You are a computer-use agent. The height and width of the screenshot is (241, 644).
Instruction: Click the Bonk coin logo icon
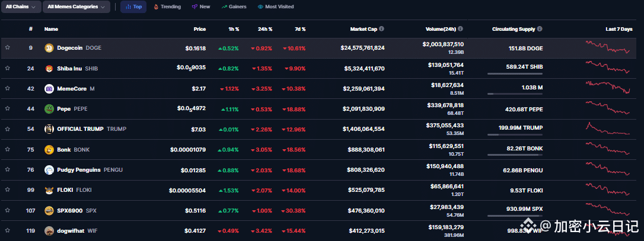coord(49,150)
